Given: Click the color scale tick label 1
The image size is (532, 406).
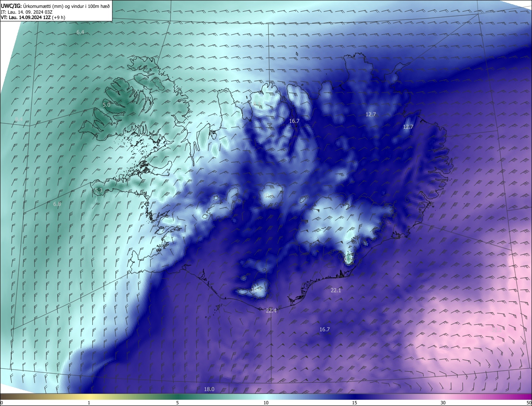Looking at the screenshot, I should [89, 403].
